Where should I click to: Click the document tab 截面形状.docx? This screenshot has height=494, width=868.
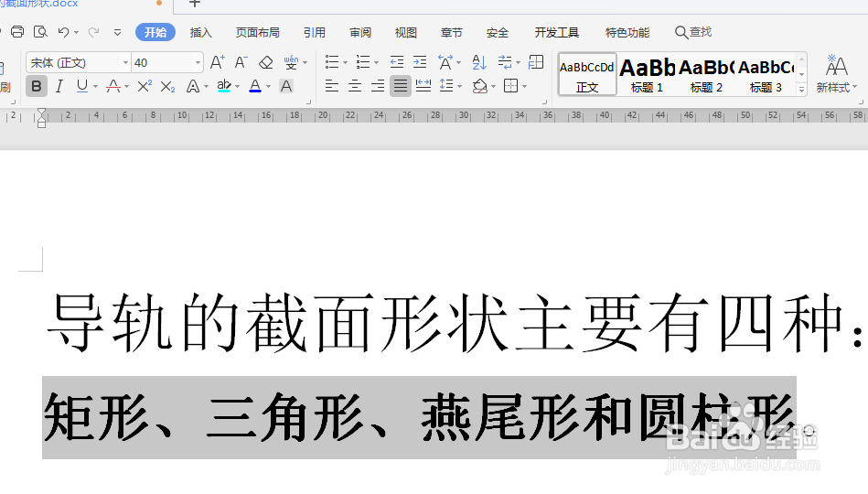(38, 4)
